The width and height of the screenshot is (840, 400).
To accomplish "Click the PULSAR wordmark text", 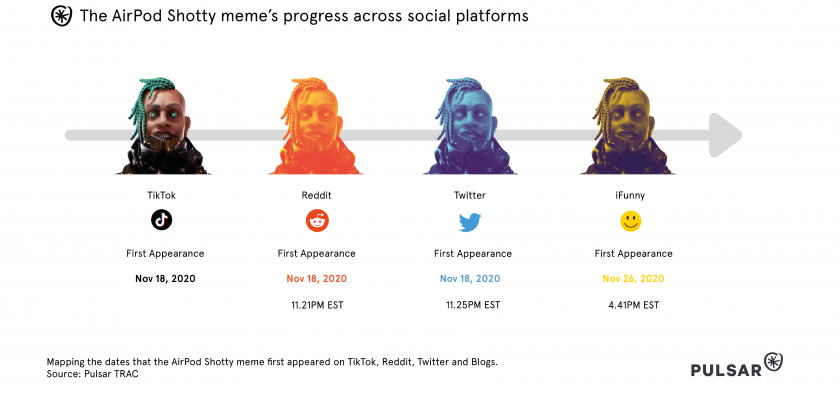I will click(725, 370).
